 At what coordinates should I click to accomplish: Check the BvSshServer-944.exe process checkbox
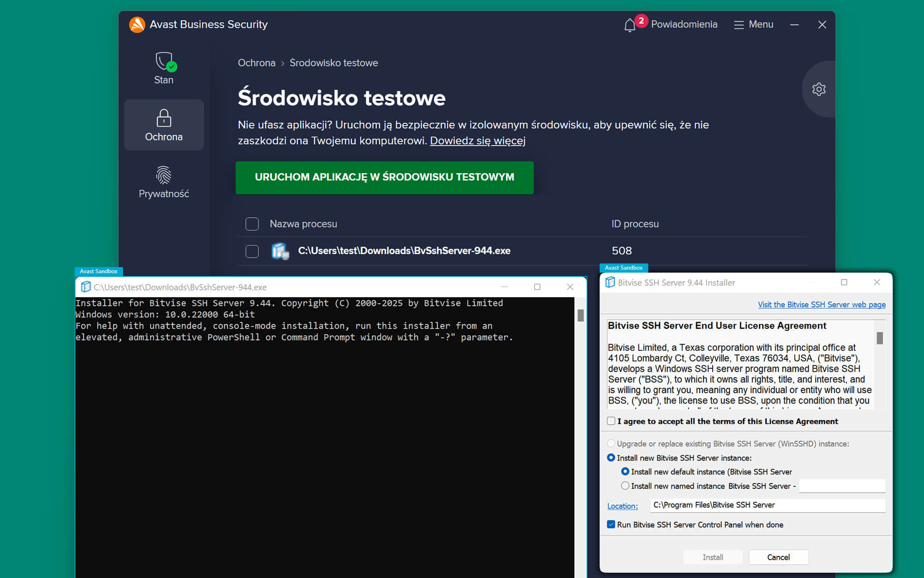click(x=252, y=251)
